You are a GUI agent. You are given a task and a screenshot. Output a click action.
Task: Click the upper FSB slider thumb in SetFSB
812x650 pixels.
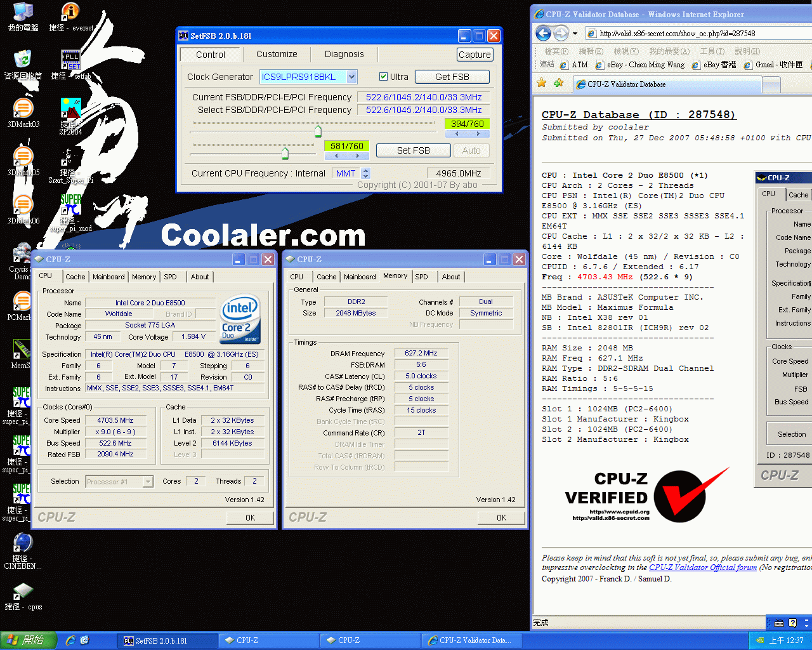tap(318, 131)
